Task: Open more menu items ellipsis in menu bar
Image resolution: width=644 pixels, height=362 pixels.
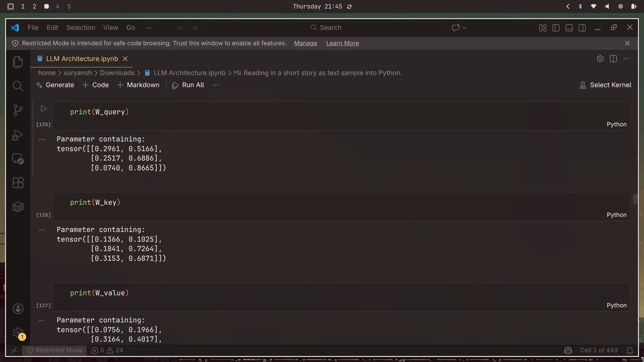Action: click(149, 27)
